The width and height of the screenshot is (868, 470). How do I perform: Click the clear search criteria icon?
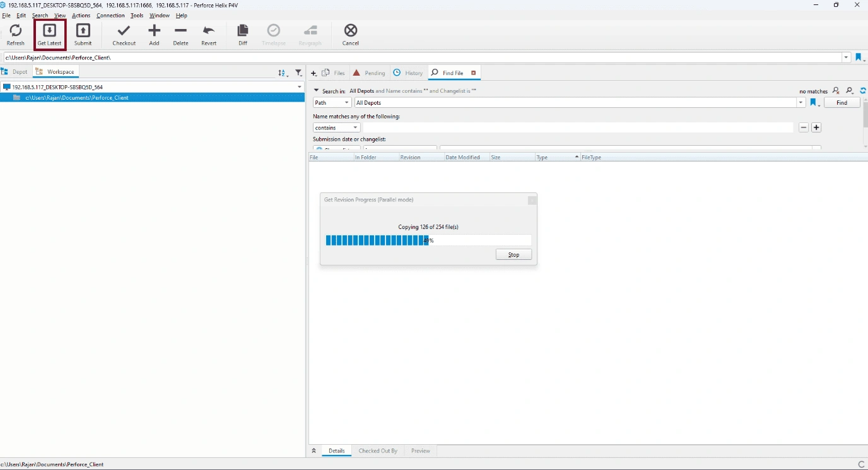[x=836, y=91]
